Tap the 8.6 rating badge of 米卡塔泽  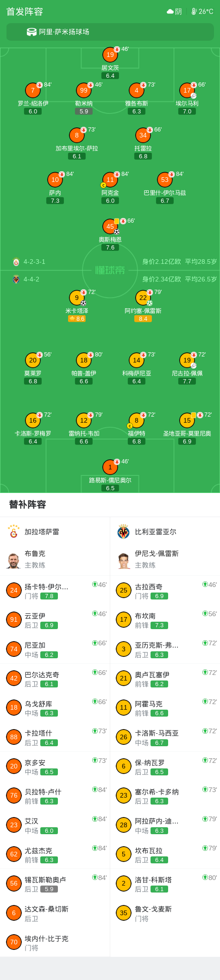77,318
